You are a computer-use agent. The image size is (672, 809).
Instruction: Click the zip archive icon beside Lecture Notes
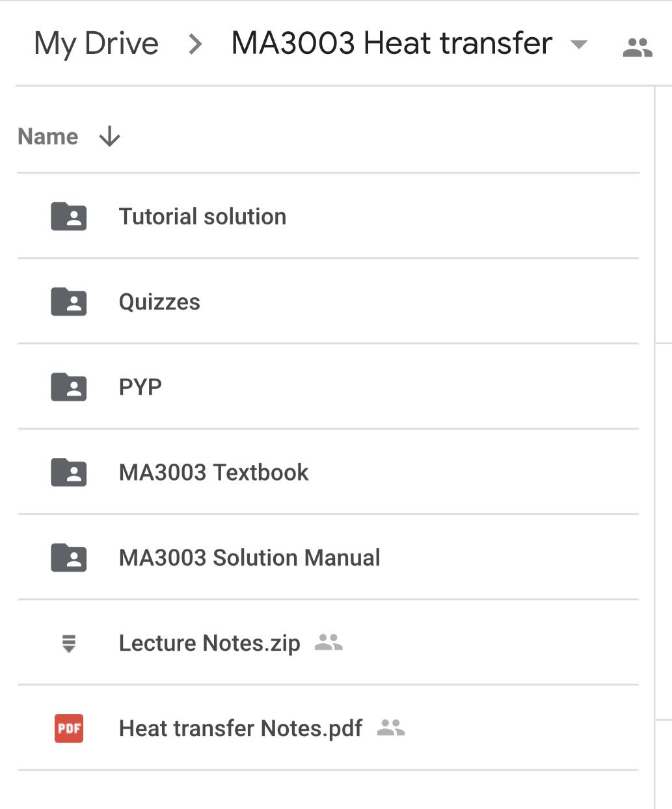click(68, 643)
